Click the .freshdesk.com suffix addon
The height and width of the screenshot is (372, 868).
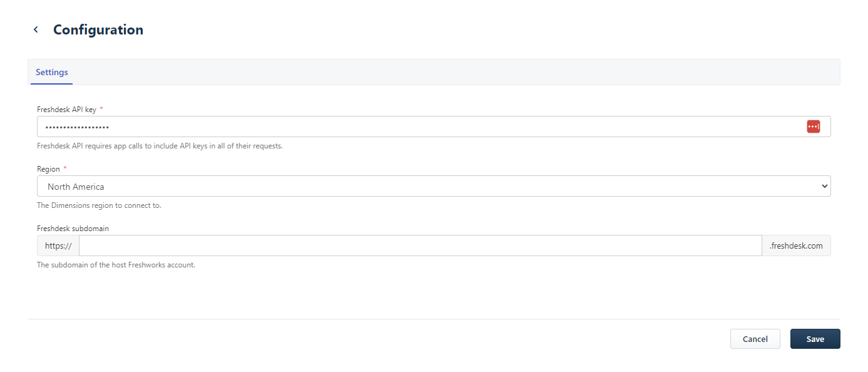click(796, 245)
